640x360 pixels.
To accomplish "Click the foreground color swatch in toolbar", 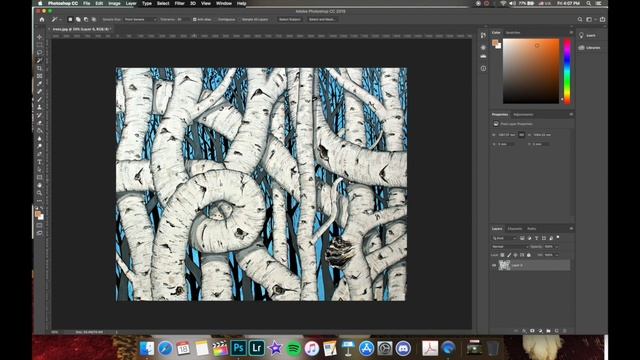I will [x=38, y=213].
